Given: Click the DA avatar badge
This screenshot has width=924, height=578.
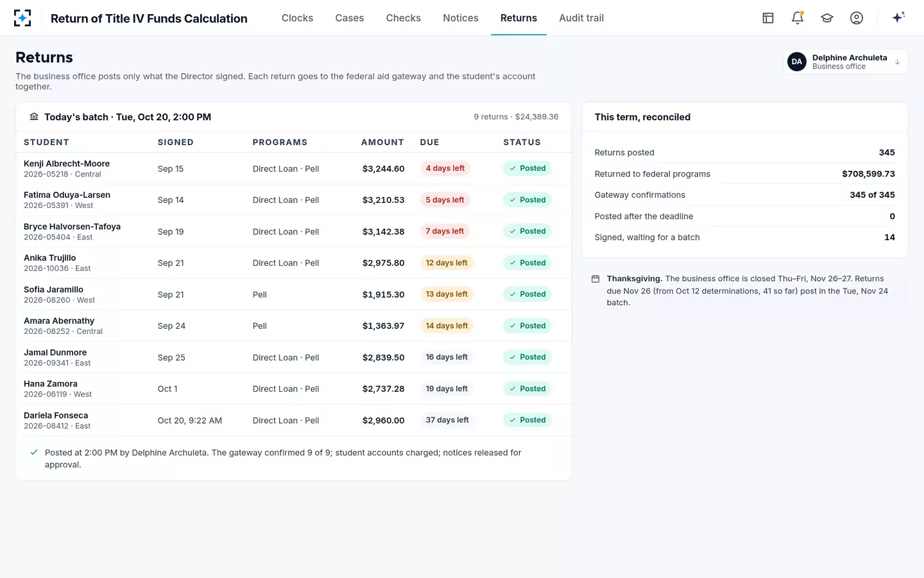Looking at the screenshot, I should 797,62.
